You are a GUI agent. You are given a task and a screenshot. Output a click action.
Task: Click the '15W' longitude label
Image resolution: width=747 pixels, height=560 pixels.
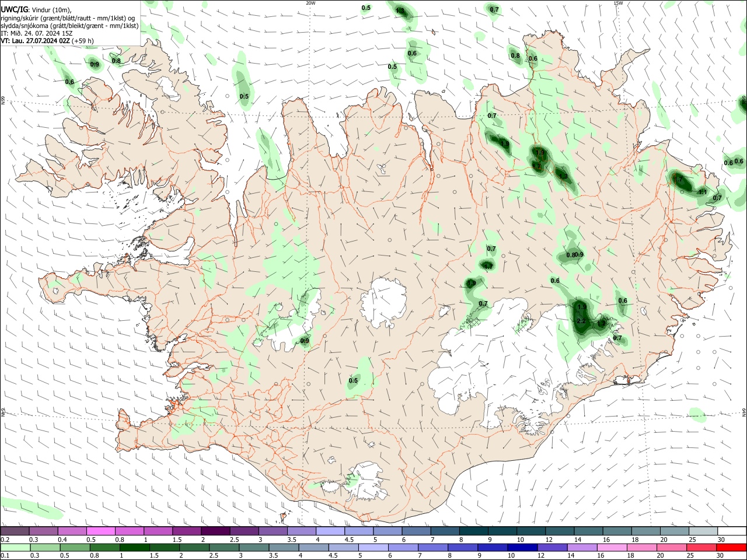[618, 3]
